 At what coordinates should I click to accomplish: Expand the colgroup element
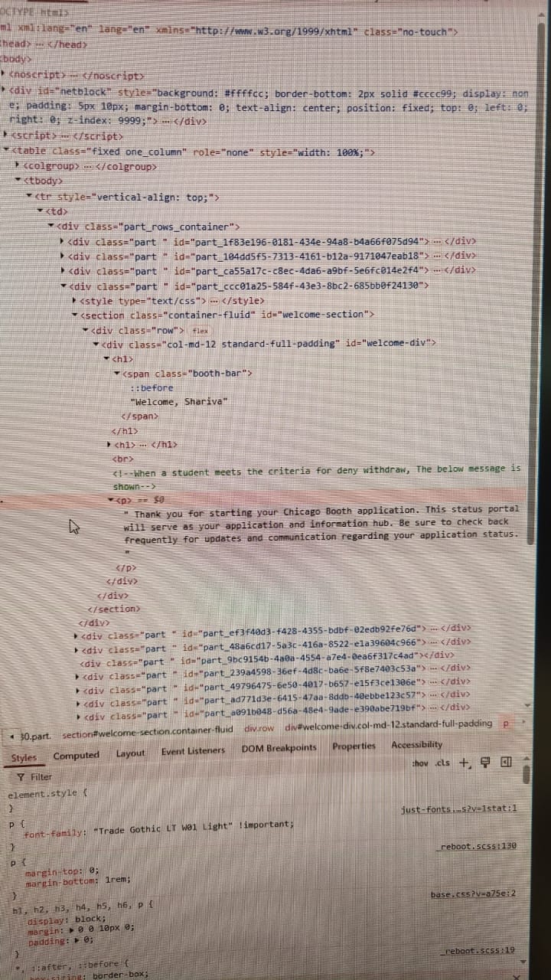(18, 165)
